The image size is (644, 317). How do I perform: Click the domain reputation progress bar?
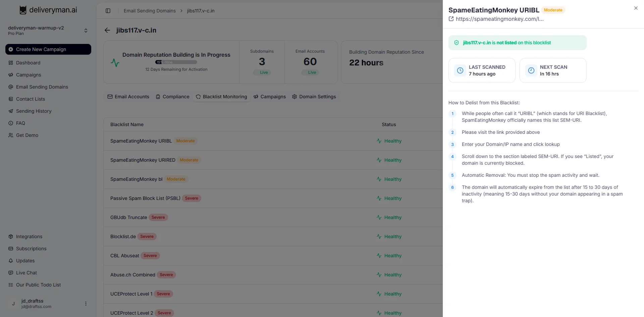click(x=176, y=62)
